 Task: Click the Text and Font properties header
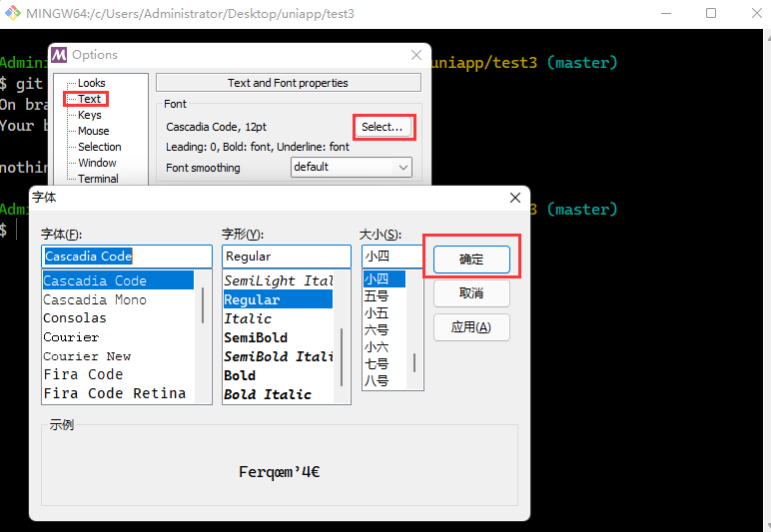(x=289, y=83)
